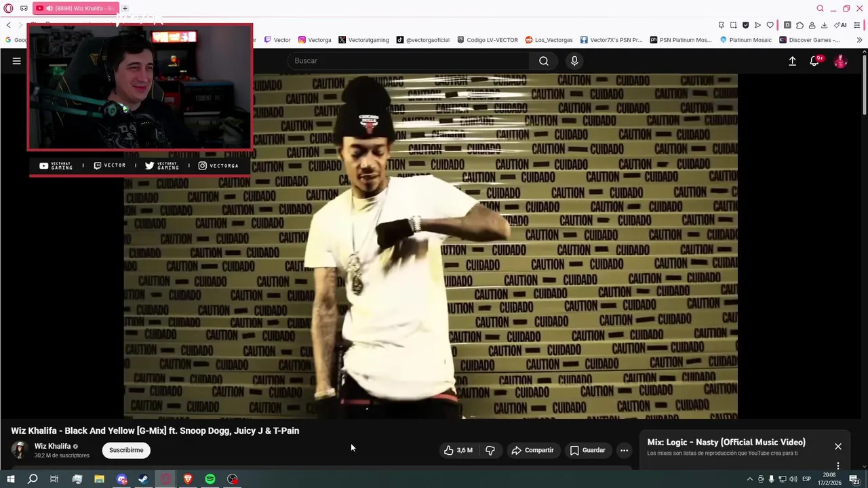Open Vector7X's PSN Pr... bookmark
Screen dimensions: 868x488
tap(611, 40)
